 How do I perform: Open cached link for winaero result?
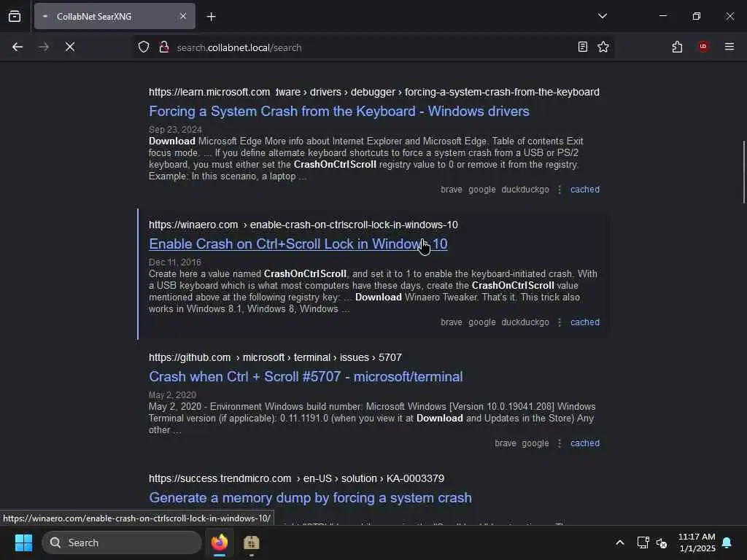[x=585, y=322]
